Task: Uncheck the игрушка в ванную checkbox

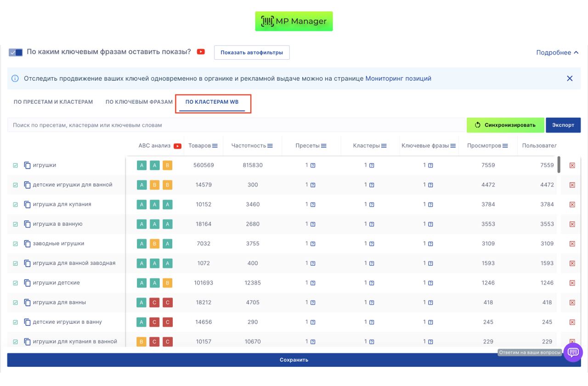Action: (x=15, y=224)
